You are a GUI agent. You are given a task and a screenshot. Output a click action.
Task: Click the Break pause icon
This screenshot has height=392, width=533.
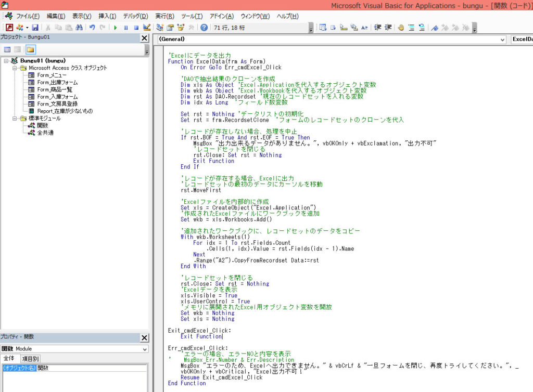click(x=125, y=28)
